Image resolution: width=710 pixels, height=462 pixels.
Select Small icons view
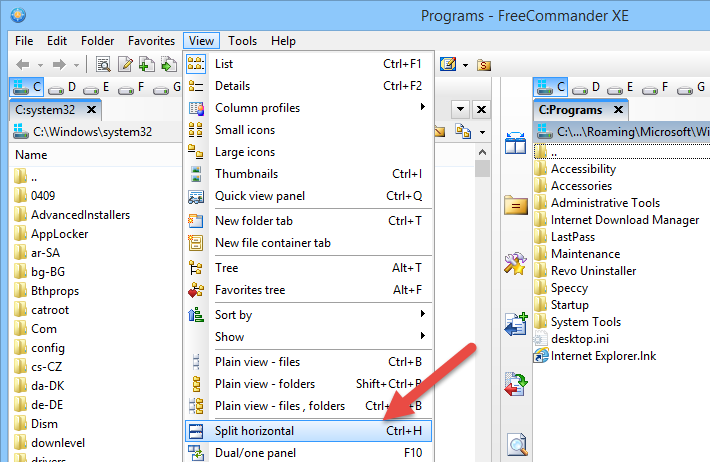(x=308, y=130)
